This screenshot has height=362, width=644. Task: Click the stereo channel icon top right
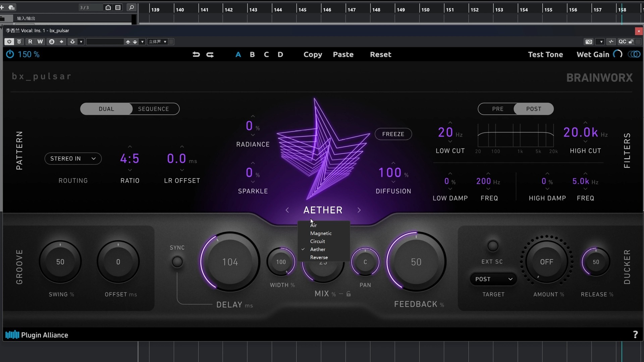point(635,54)
